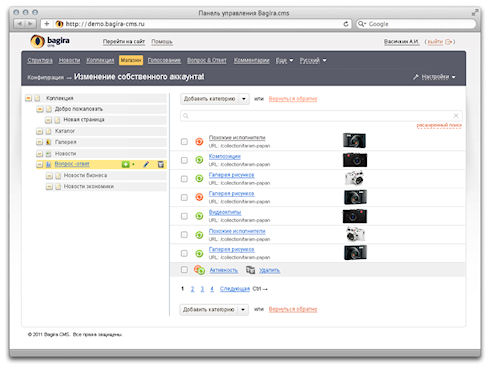Image resolution: width=490 pixels, height=370 pixels.
Task: Click into the category search input field
Action: 321,116
